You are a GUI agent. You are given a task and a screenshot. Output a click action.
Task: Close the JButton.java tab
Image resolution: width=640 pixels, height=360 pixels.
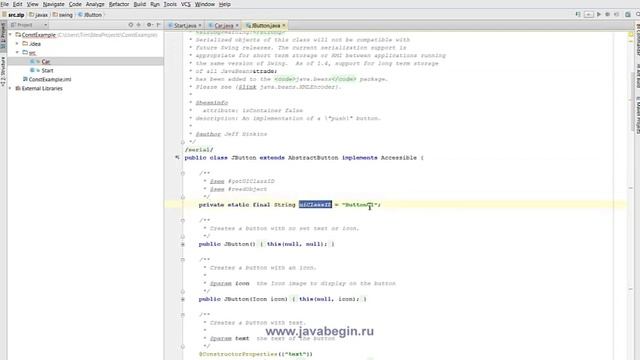click(284, 25)
